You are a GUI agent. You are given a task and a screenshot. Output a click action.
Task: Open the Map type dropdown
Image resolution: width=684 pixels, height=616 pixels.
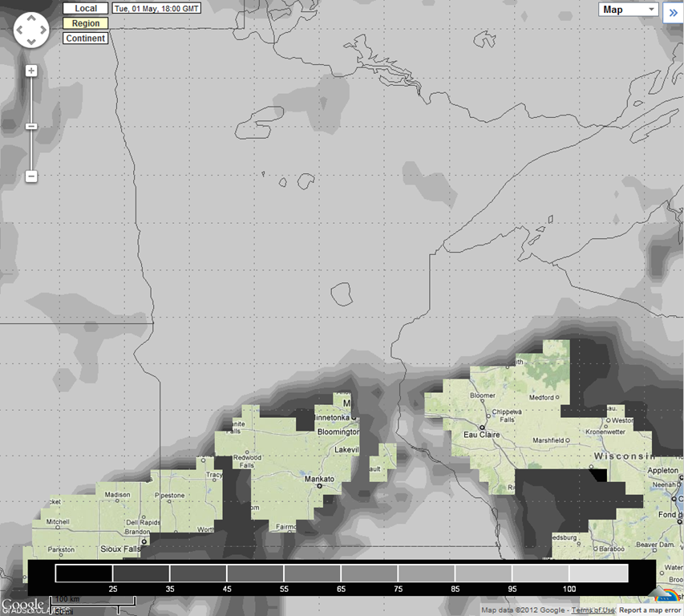click(x=628, y=10)
